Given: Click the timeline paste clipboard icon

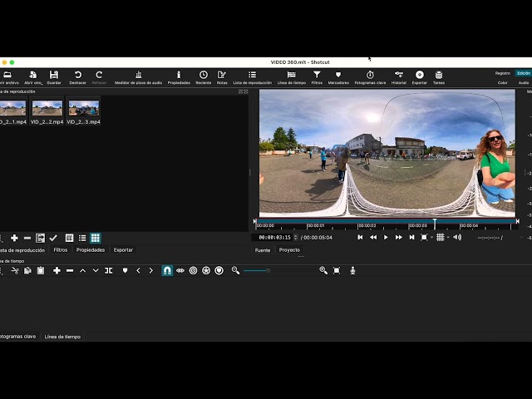Looking at the screenshot, I should 41,270.
